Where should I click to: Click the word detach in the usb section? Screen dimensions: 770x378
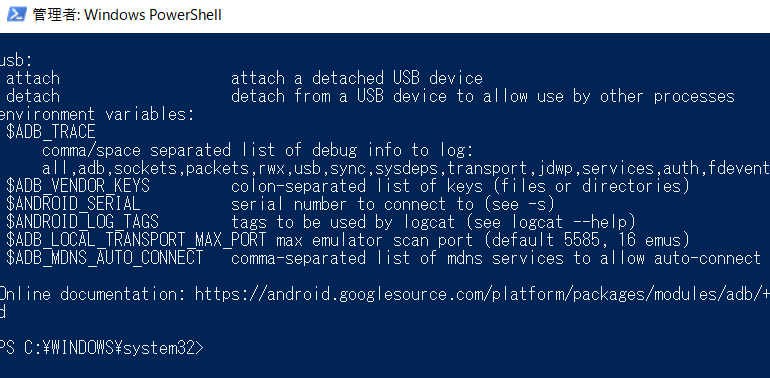click(x=33, y=96)
